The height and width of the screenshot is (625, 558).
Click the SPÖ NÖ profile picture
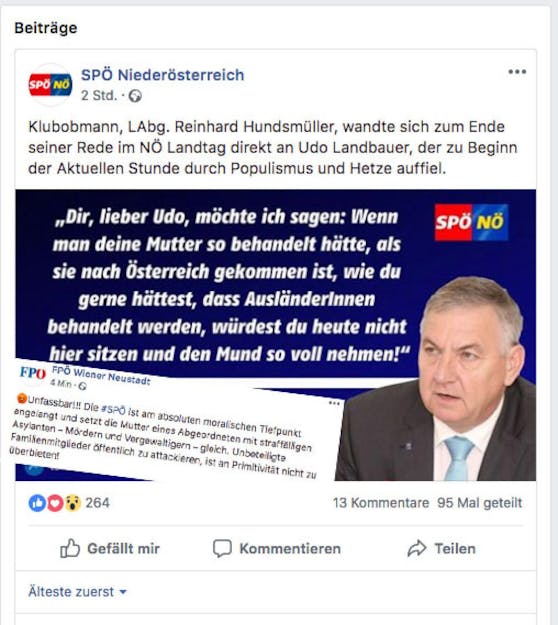(50, 85)
